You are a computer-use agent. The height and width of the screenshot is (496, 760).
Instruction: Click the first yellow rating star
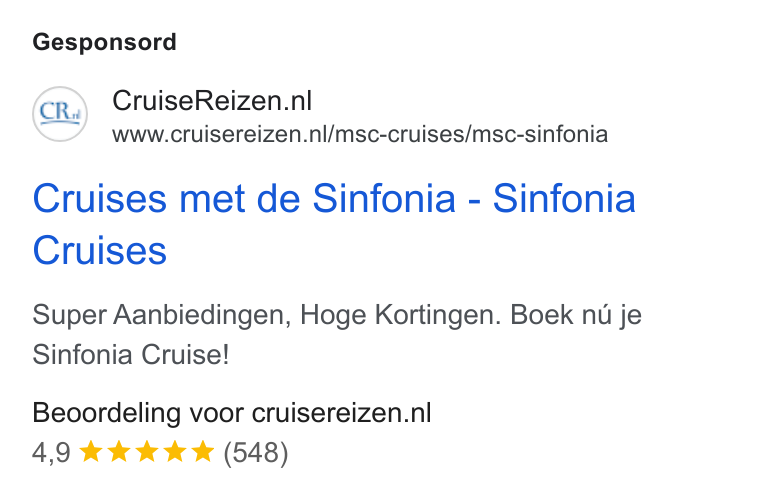(x=91, y=452)
